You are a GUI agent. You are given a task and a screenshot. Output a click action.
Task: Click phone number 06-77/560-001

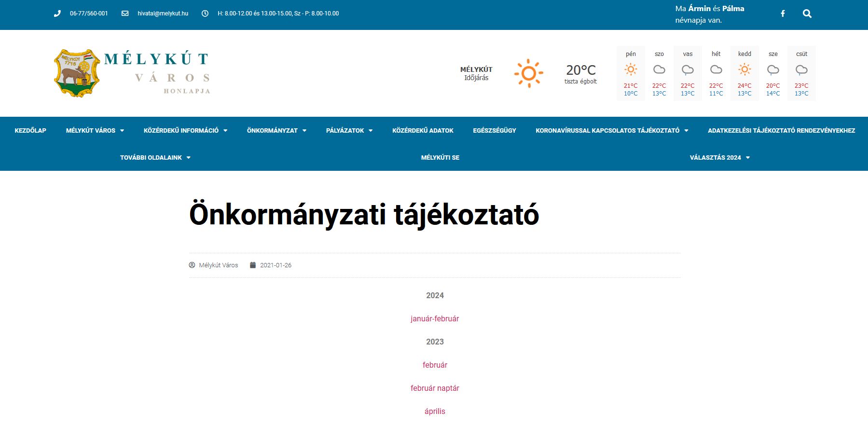pos(89,14)
